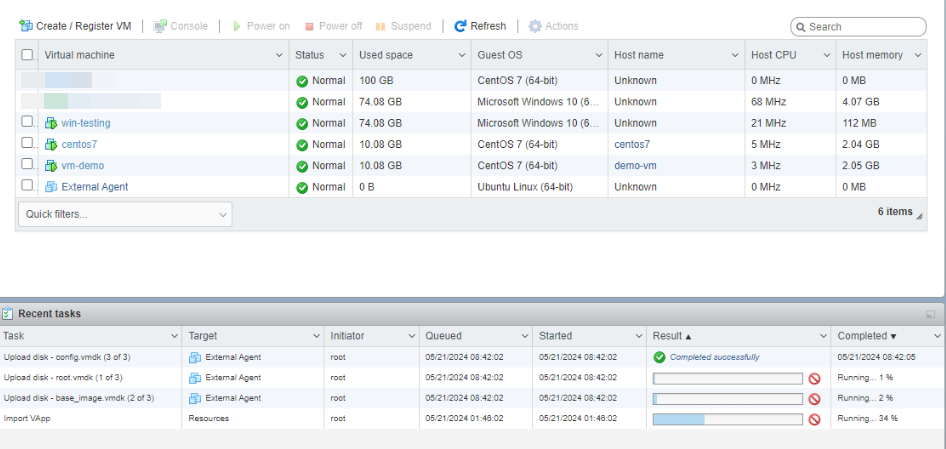Open the Actions menu
Viewport: 946px width, 449px height.
[553, 26]
